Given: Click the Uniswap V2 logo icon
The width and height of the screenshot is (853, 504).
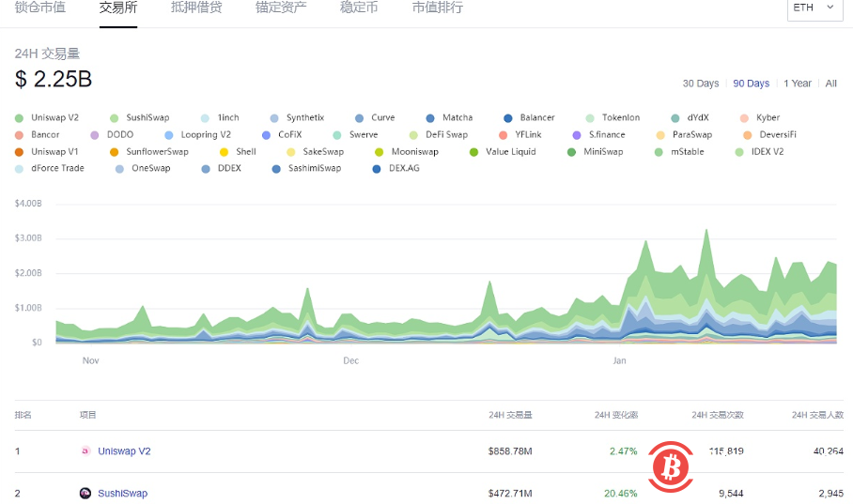Looking at the screenshot, I should pos(85,451).
